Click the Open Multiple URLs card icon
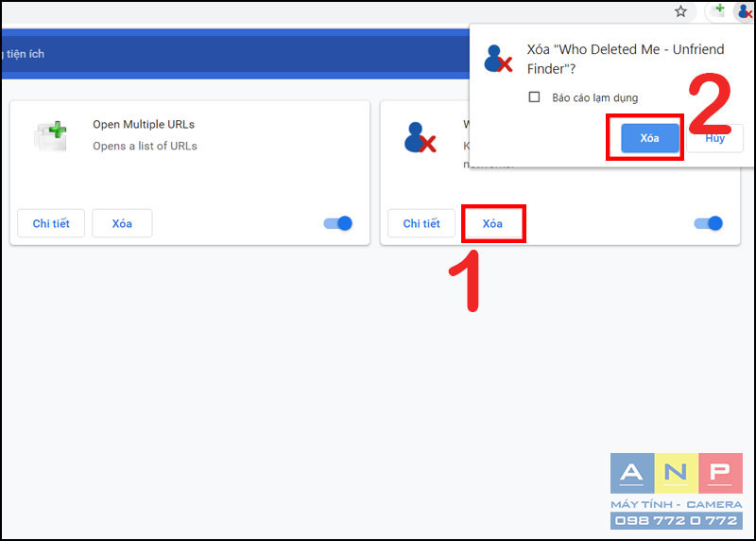This screenshot has height=541, width=756. pos(50,135)
